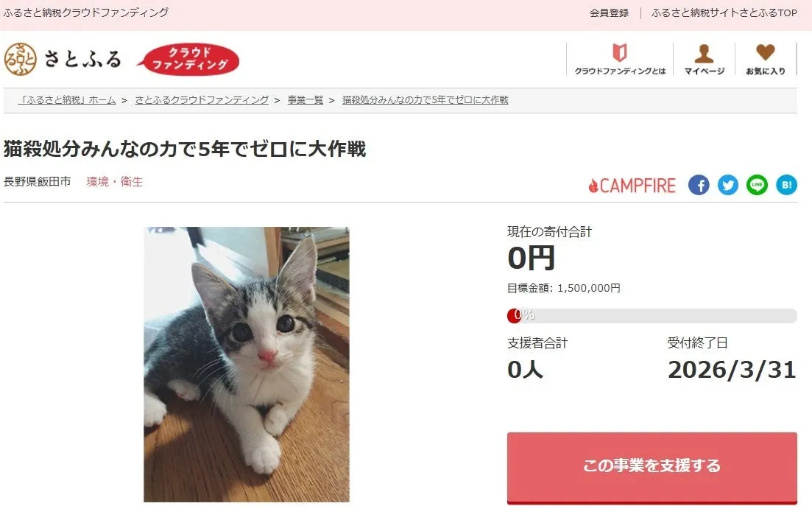
Task: Click the Facebook share icon
Action: click(698, 185)
